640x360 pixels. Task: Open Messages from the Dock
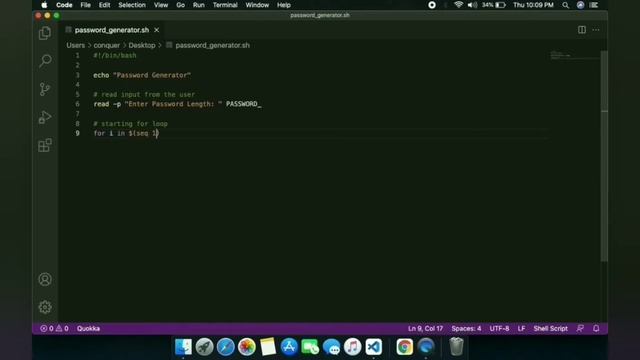(x=331, y=347)
